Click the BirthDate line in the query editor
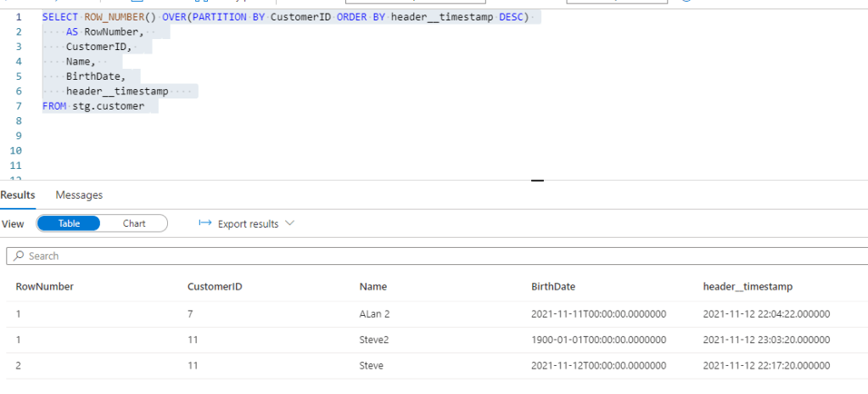 tap(95, 76)
